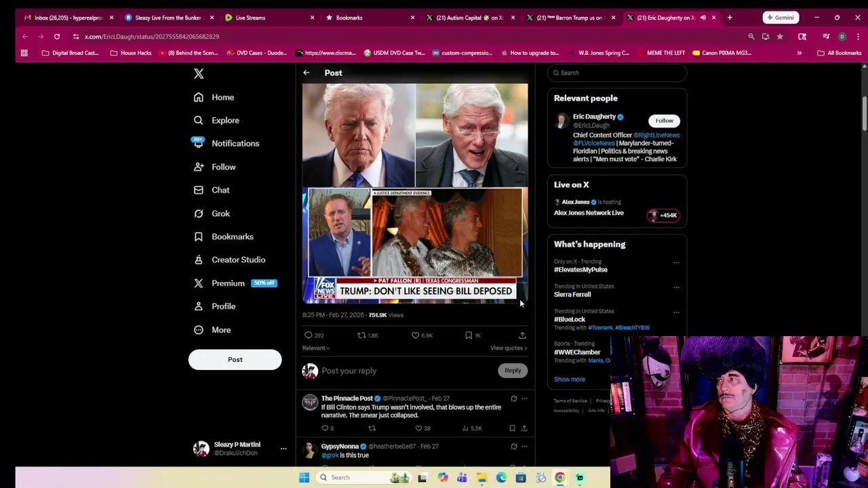Switch to the Live Streams tab
868x488 pixels.
coord(269,18)
